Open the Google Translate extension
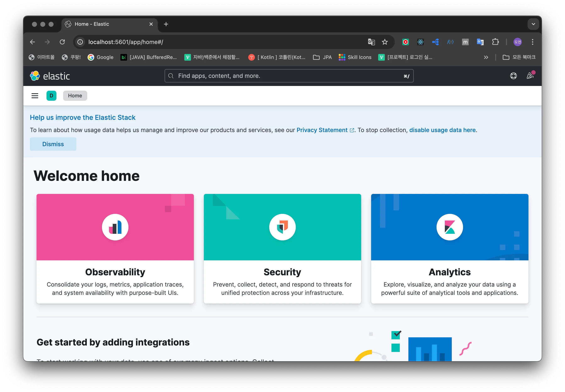This screenshot has height=392, width=565. [480, 42]
